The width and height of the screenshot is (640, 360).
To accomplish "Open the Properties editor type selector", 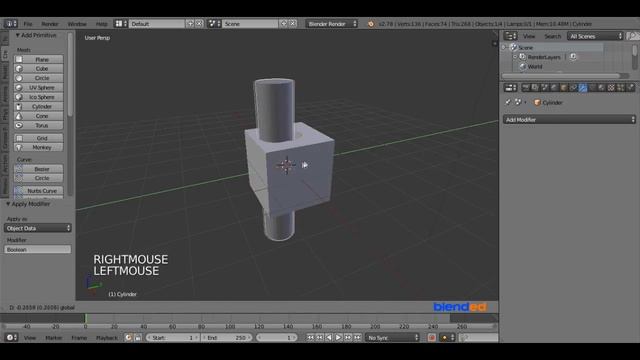I will pos(510,87).
